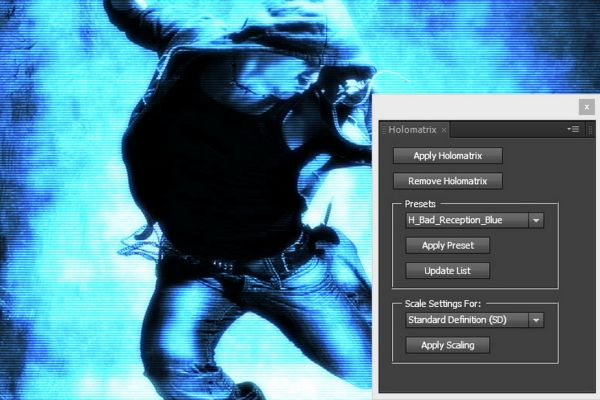Viewport: 600px width, 400px height.
Task: Click the presets dropdown arrow
Action: 536,220
